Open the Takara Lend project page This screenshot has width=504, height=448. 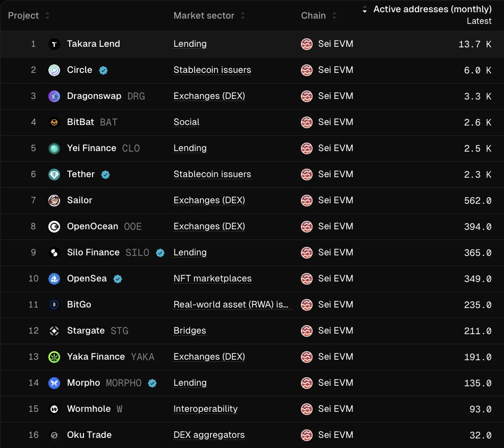pyautogui.click(x=93, y=44)
